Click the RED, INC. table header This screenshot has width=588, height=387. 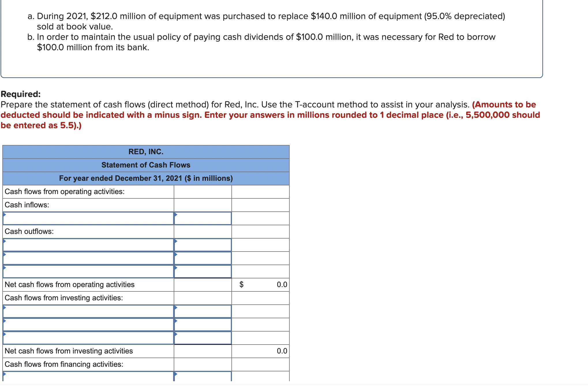point(146,151)
